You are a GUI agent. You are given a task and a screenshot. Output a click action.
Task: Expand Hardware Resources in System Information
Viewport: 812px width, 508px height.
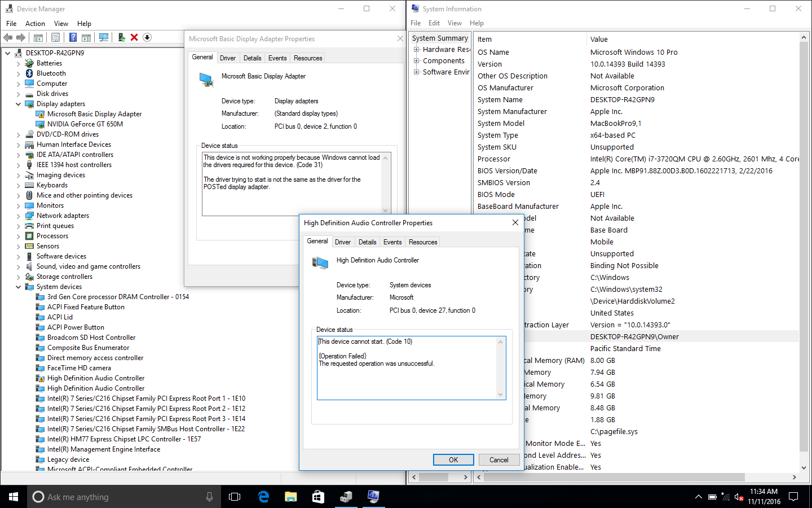pos(417,50)
